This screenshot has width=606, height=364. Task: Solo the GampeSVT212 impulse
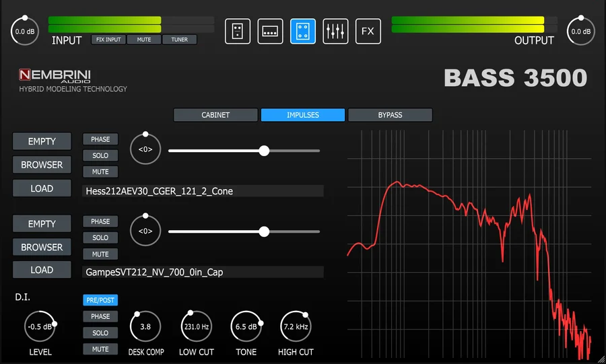(x=100, y=238)
